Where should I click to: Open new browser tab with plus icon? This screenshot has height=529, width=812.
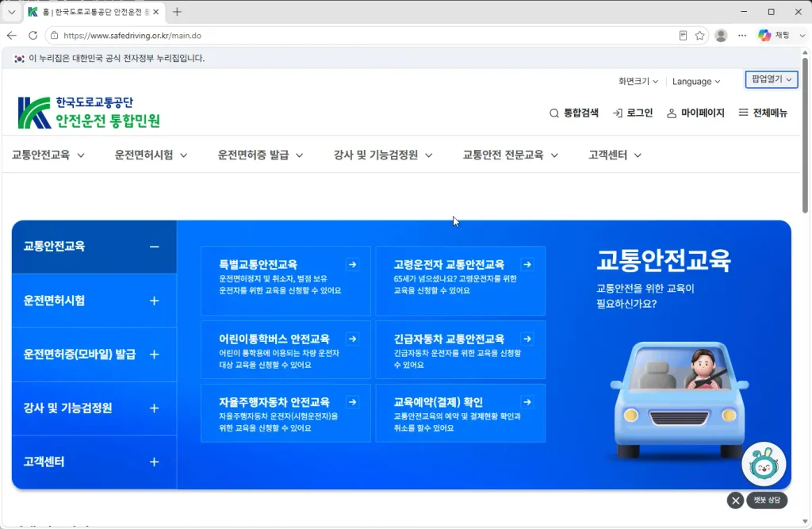pos(177,11)
